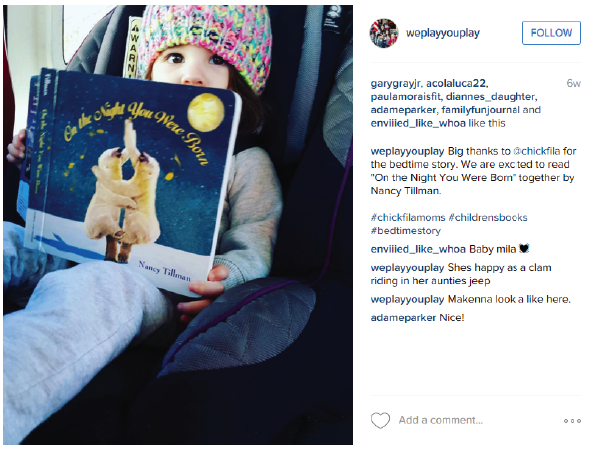The image size is (607, 449).
Task: Open acolaluca22 liker profile
Action: click(456, 84)
